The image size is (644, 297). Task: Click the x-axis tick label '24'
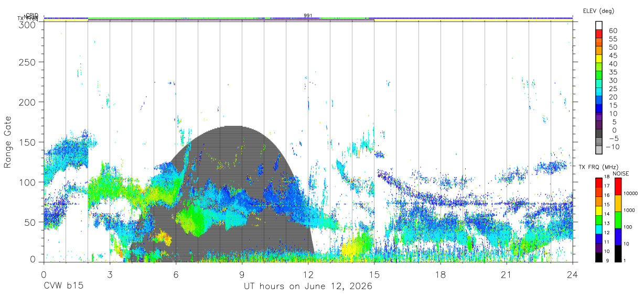tap(572, 274)
